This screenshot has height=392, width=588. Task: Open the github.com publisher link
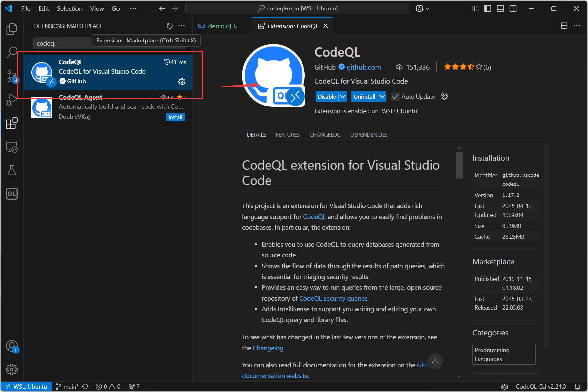tap(364, 67)
